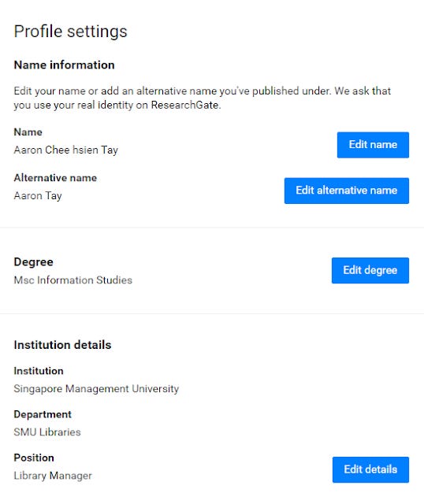This screenshot has height=504, width=424.
Task: Click the 'Position' field label
Action: tap(34, 458)
